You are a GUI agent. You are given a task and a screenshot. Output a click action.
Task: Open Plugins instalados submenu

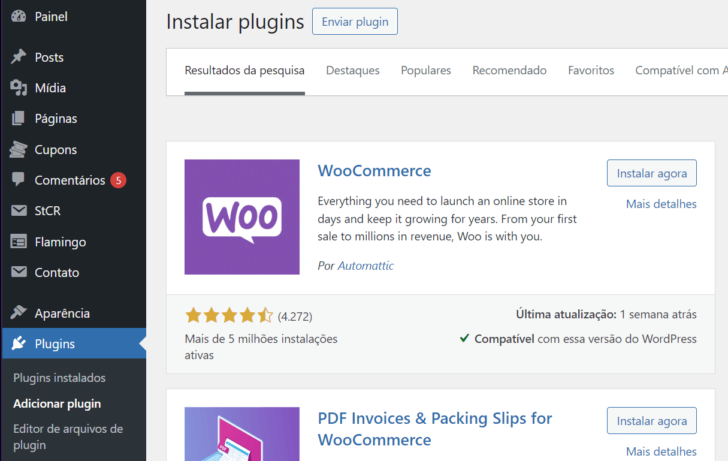[59, 378]
